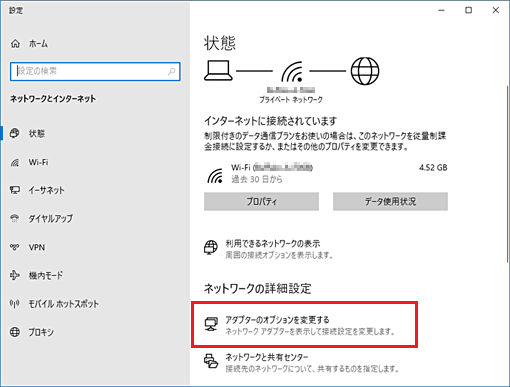
Task: Click the ネットワークとインターネット sidebar heading
Action: 53,99
